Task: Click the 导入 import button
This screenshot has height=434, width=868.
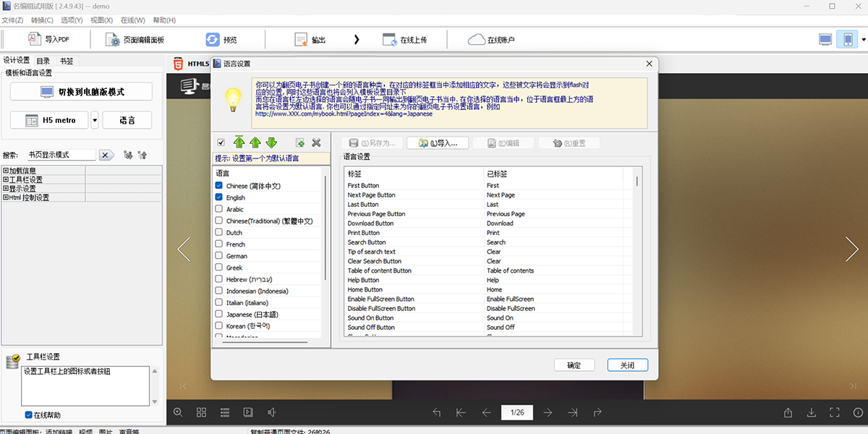Action: pos(437,143)
